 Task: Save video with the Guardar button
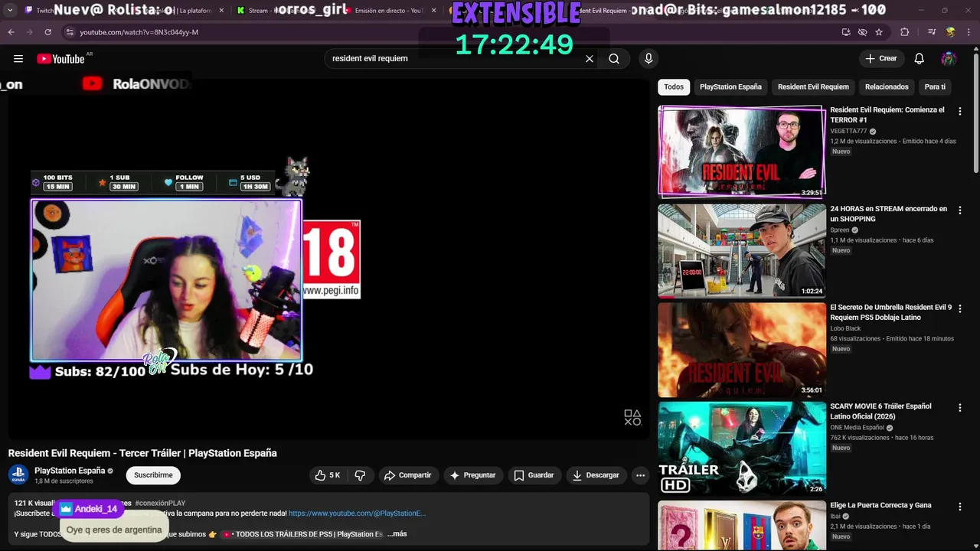point(534,475)
